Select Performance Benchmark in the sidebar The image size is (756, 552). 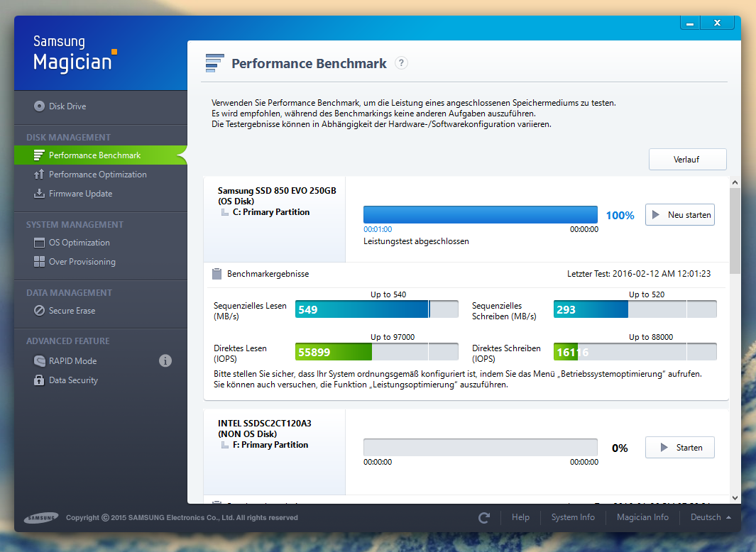pos(100,155)
